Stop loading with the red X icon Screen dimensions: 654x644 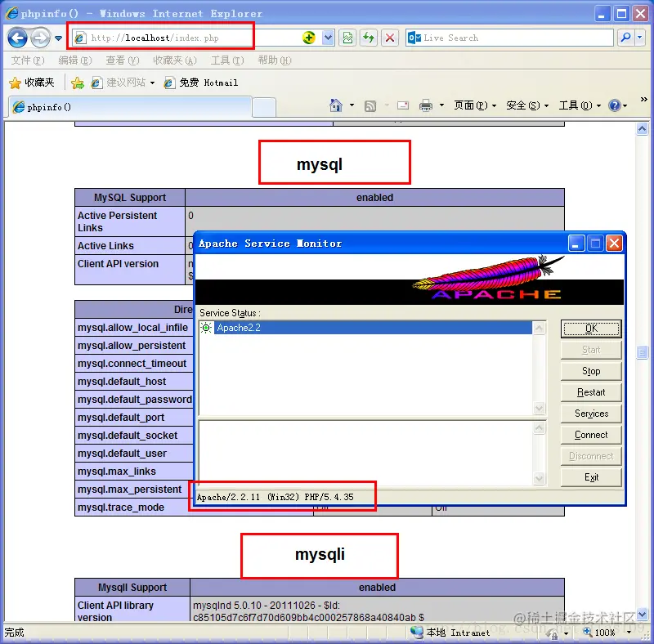click(390, 38)
